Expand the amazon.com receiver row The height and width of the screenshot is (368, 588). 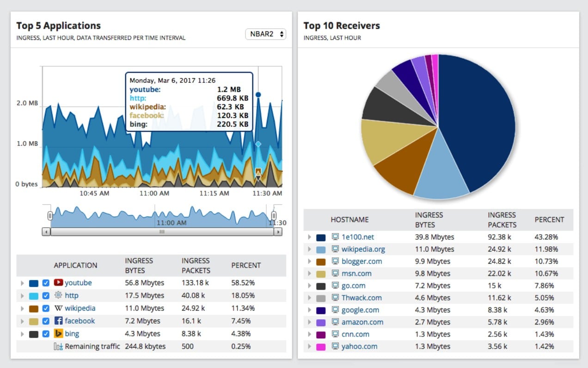pyautogui.click(x=309, y=322)
